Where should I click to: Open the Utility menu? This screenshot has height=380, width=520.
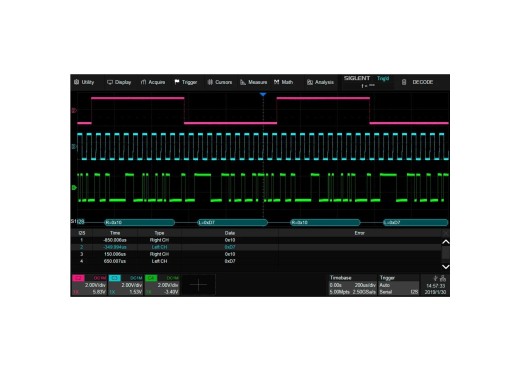[x=84, y=82]
